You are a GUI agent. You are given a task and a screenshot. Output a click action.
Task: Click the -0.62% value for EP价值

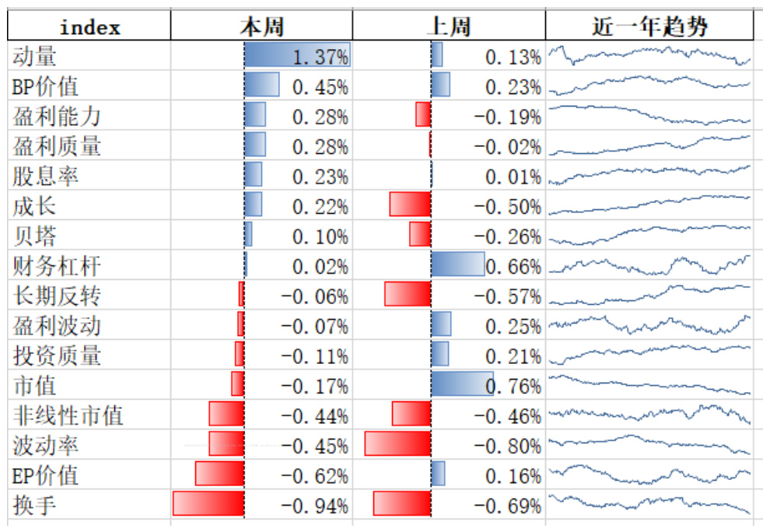(x=314, y=476)
